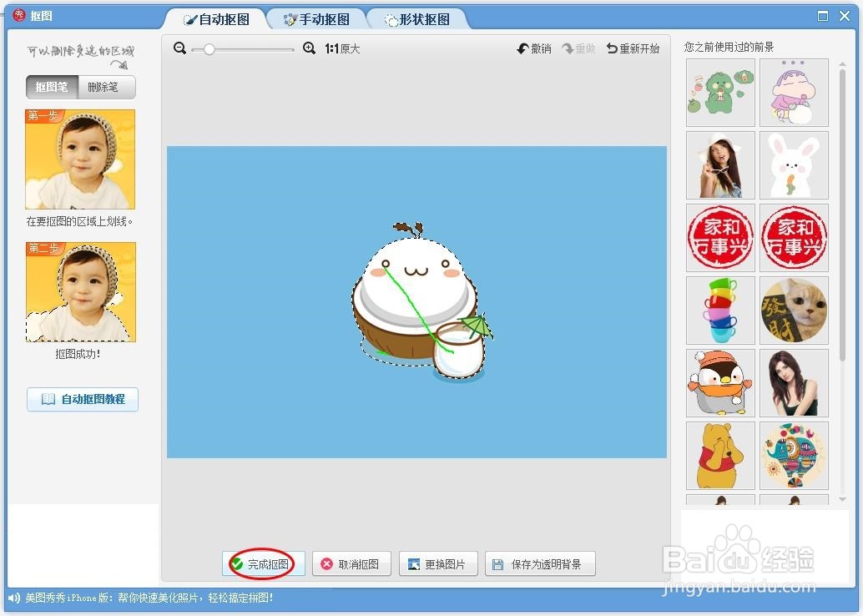This screenshot has height=616, width=863.
Task: Click the 更换图片 button
Action: point(438,563)
